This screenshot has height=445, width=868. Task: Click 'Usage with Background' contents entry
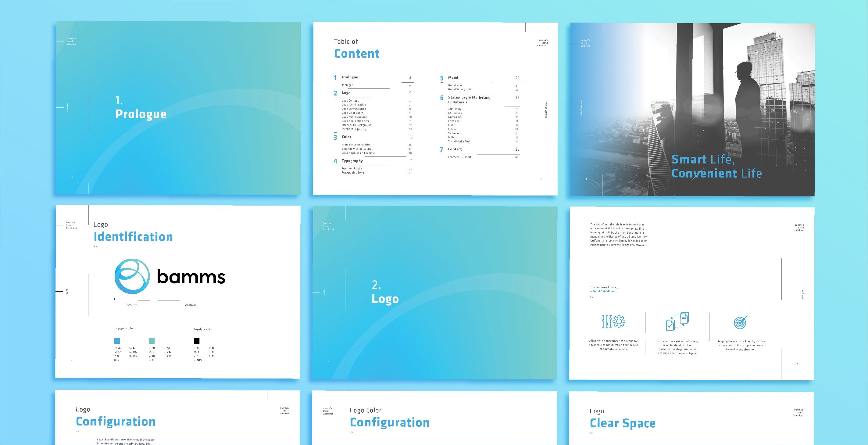(356, 125)
